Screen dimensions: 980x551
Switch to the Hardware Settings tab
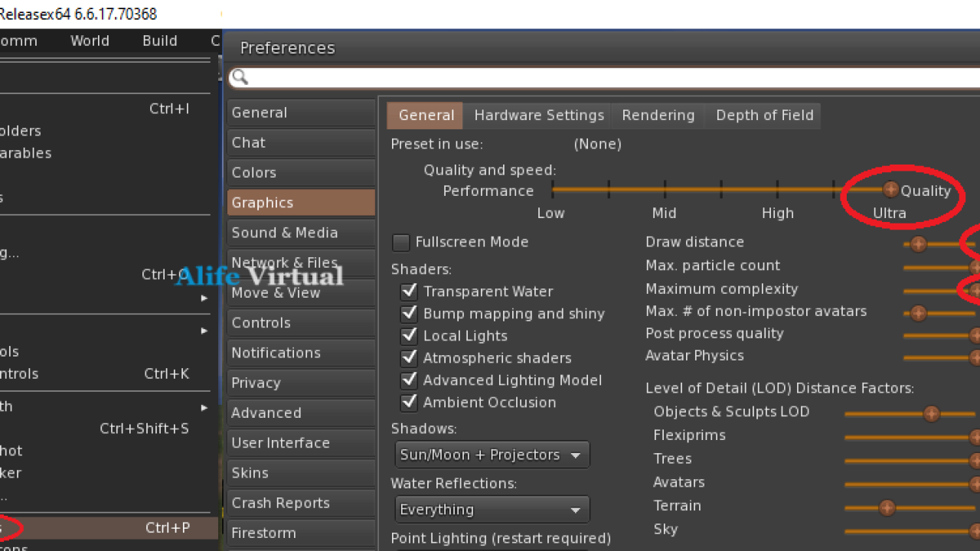pos(539,116)
